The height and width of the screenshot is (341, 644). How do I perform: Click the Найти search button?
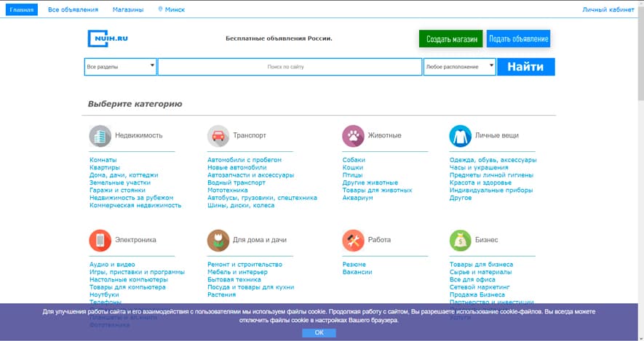(525, 67)
